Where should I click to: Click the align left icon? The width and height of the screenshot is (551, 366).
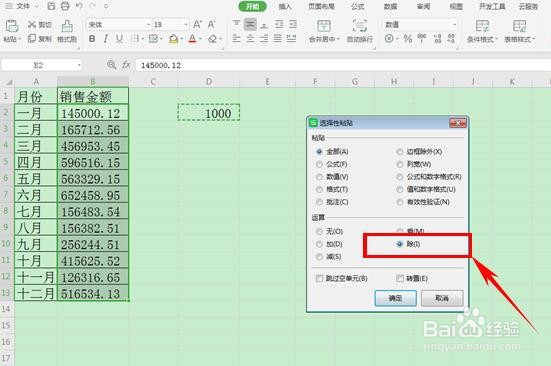click(236, 38)
